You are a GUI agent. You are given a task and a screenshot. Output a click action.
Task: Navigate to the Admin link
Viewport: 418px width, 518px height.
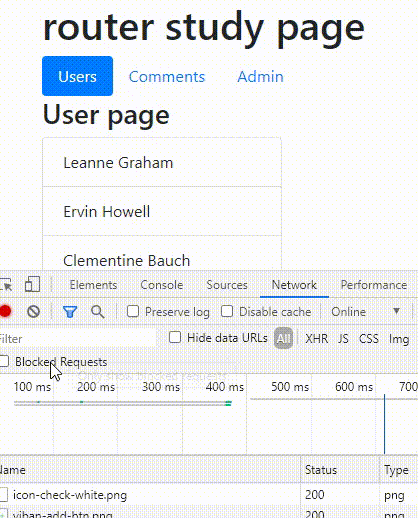coord(260,77)
